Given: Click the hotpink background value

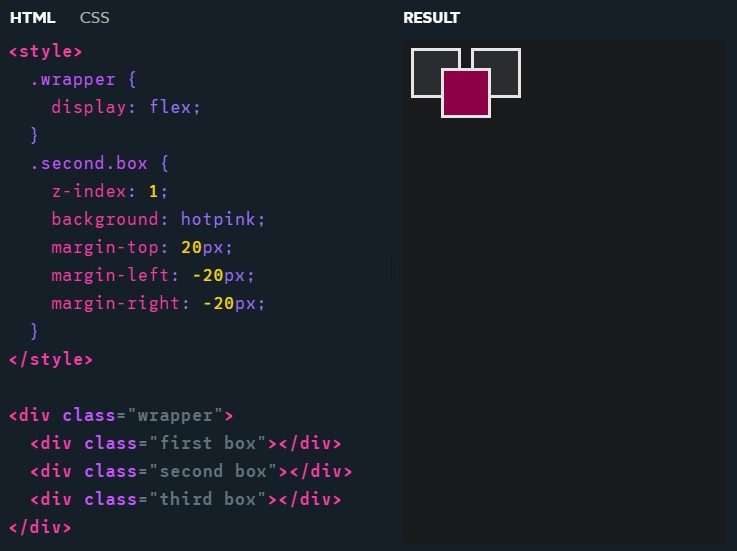Looking at the screenshot, I should tap(222, 219).
